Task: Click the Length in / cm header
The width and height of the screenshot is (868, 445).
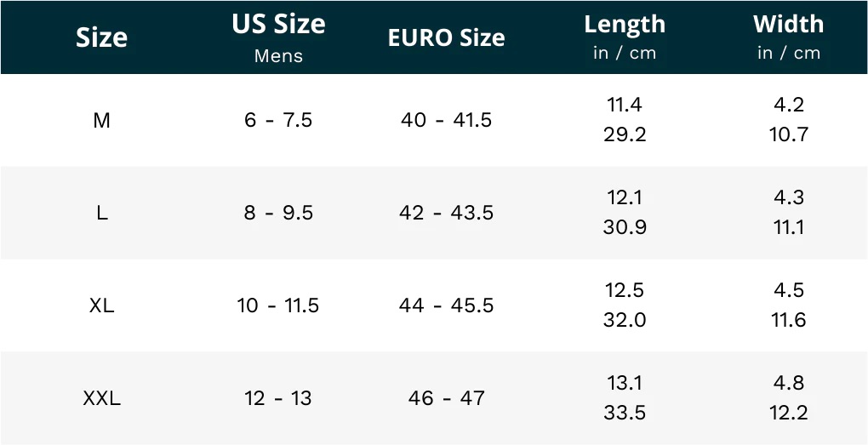Action: [625, 37]
